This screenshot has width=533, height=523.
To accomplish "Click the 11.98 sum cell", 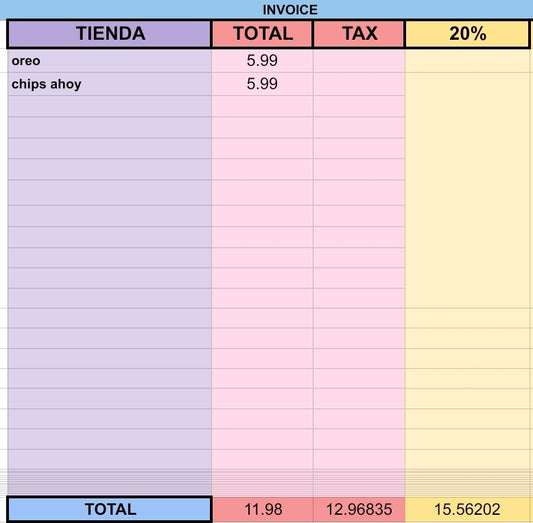I will pyautogui.click(x=263, y=509).
